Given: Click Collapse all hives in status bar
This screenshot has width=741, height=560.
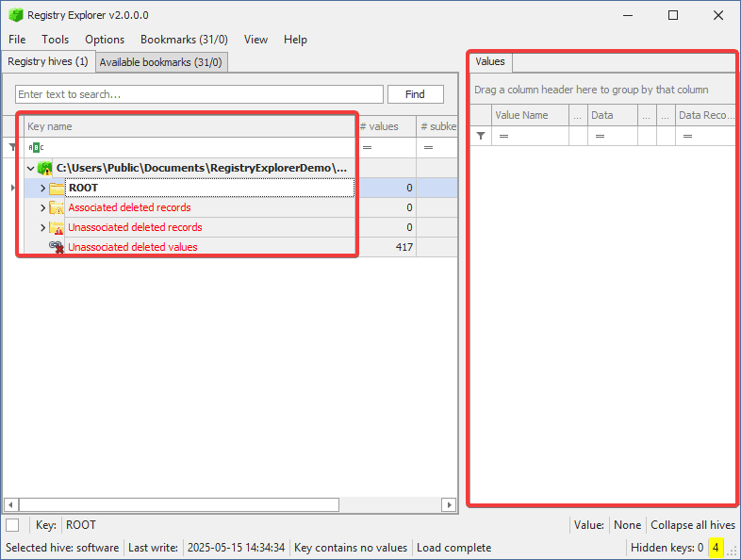Looking at the screenshot, I should (692, 525).
